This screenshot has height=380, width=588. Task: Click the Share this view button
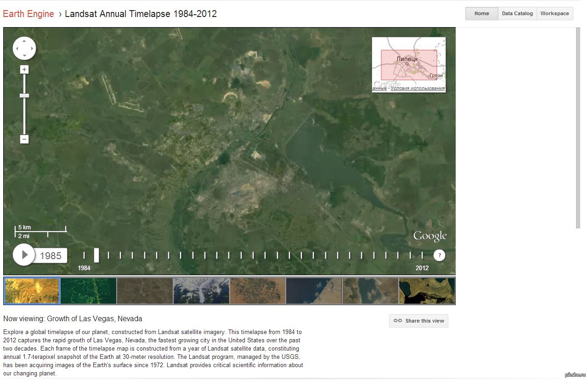pyautogui.click(x=418, y=321)
